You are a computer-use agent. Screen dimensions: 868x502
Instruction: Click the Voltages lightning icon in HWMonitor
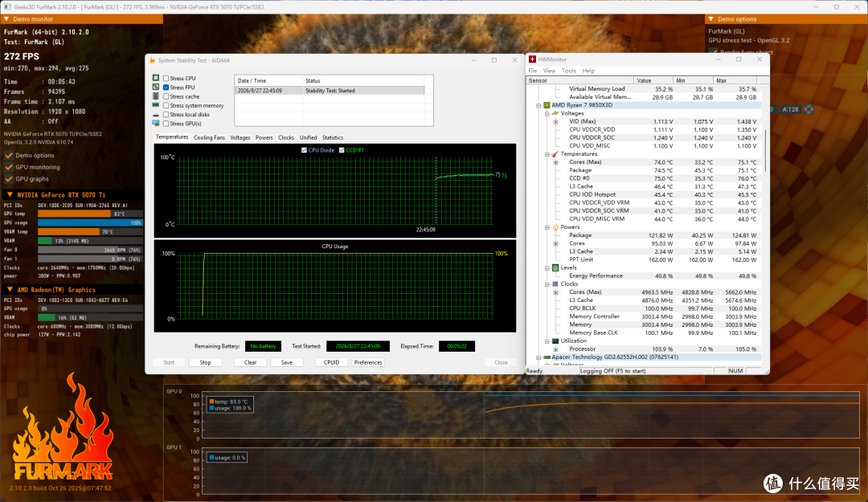click(555, 113)
